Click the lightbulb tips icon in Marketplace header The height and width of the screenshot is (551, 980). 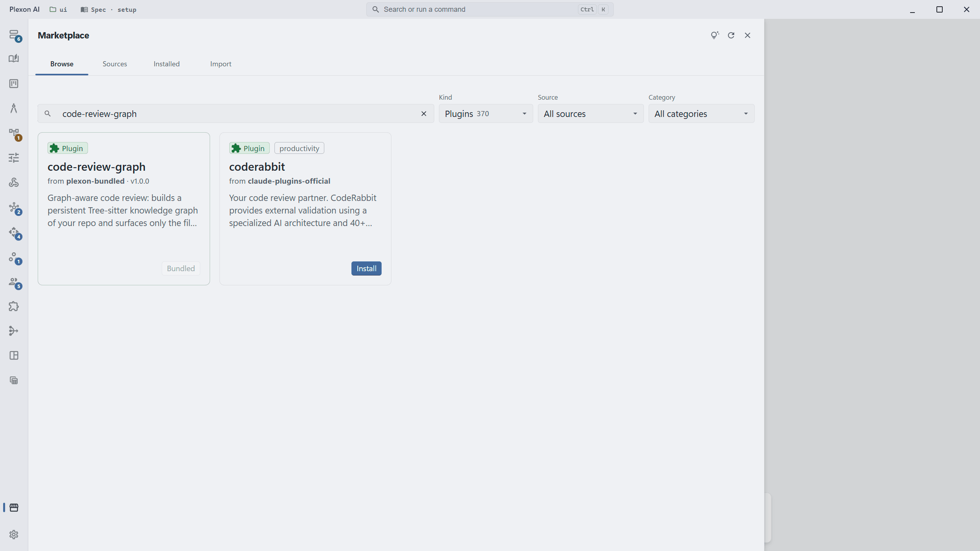[x=715, y=35]
